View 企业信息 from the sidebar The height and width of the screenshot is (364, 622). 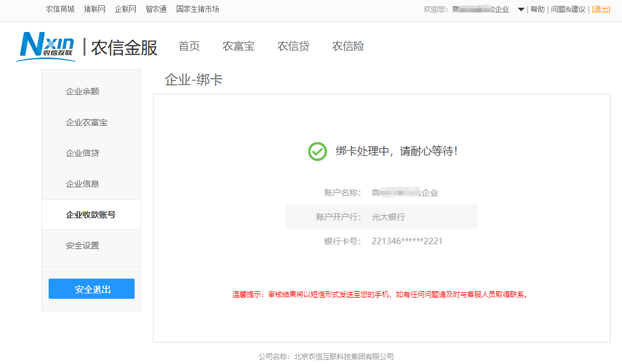(x=82, y=184)
